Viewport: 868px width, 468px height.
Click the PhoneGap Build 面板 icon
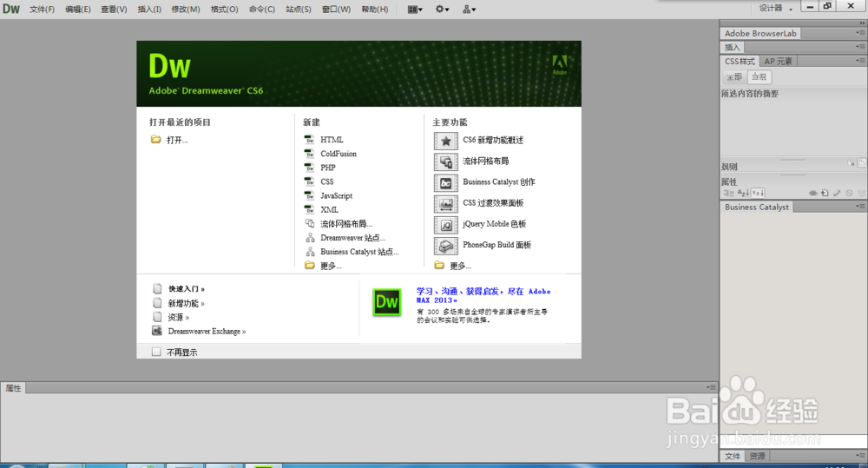445,246
